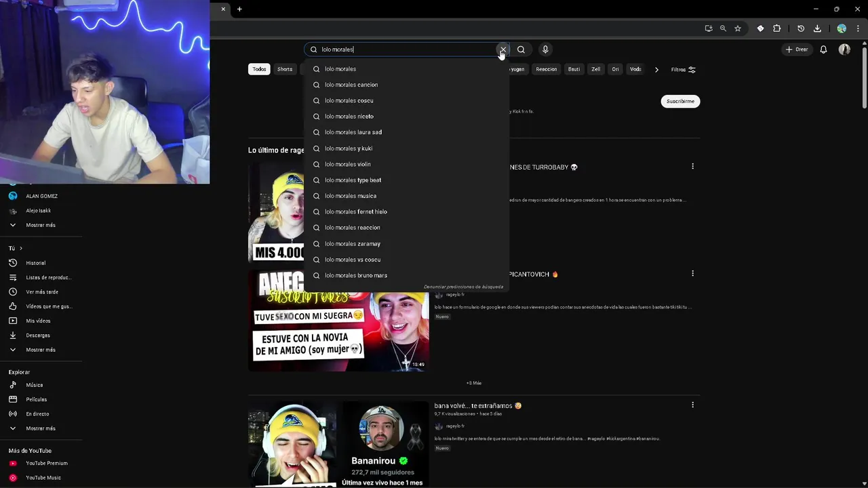Choose suggestion "lolo morales bruno mars"

coord(406,275)
